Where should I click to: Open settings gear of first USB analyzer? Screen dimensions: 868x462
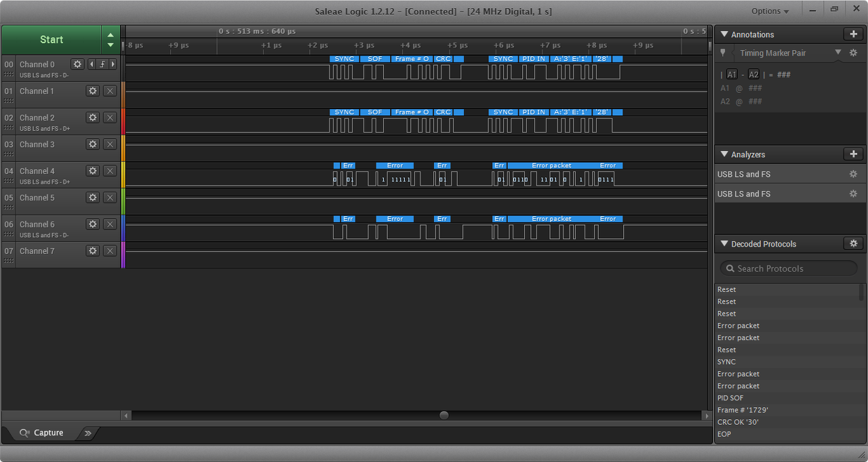click(x=853, y=174)
